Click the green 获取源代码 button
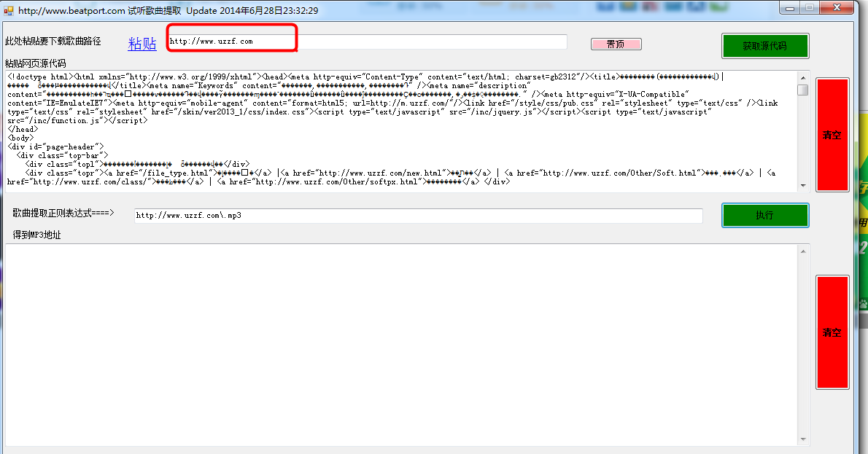868x454 pixels. (x=765, y=46)
